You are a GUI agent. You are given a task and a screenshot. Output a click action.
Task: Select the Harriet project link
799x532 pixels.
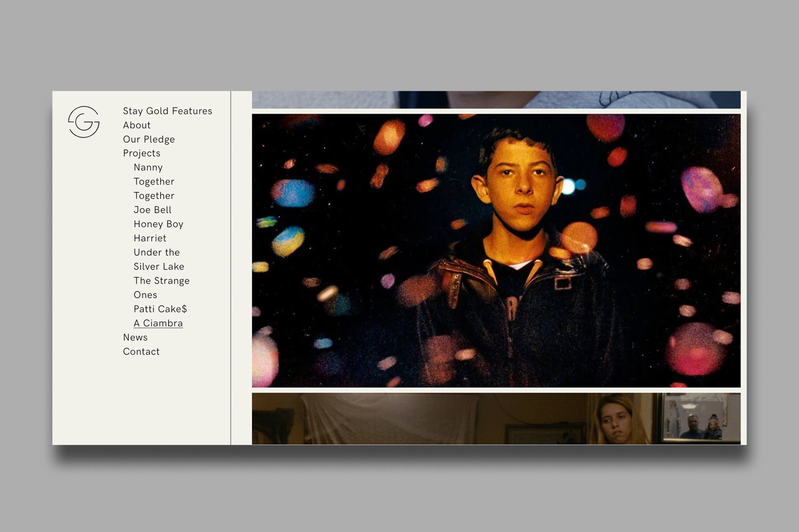point(150,238)
